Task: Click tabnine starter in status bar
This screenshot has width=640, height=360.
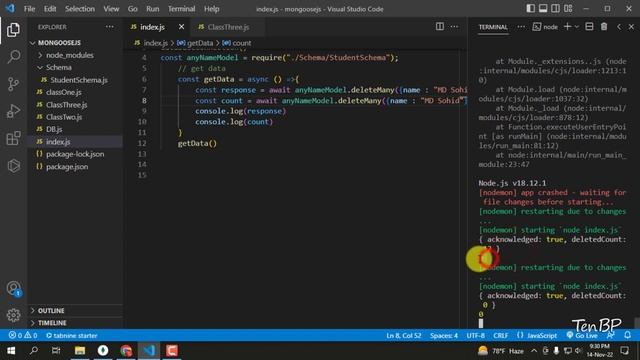Action: 71,336
